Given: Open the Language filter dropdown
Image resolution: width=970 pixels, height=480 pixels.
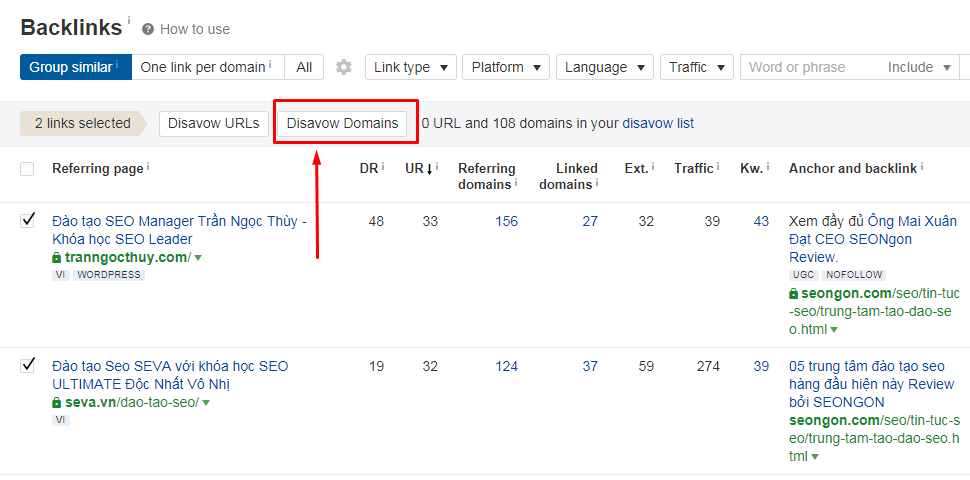Looking at the screenshot, I should (605, 67).
